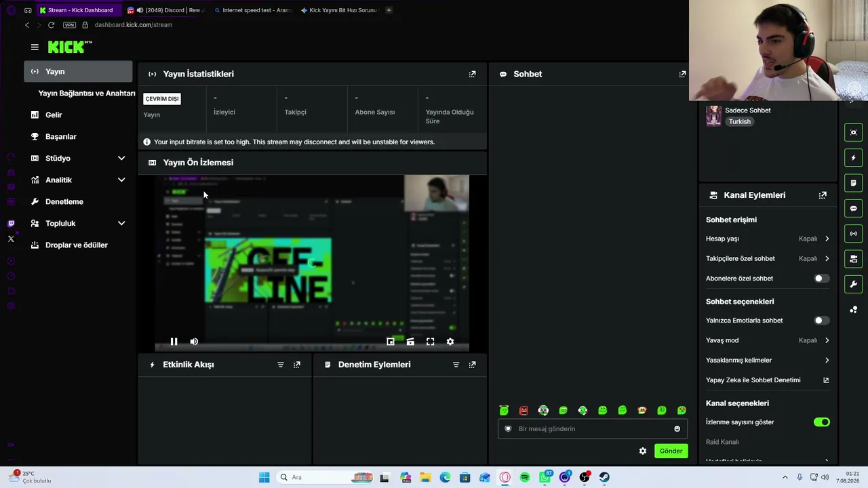This screenshot has height=488, width=868.
Task: Click three-dots icon below right rail
Action: tap(853, 309)
